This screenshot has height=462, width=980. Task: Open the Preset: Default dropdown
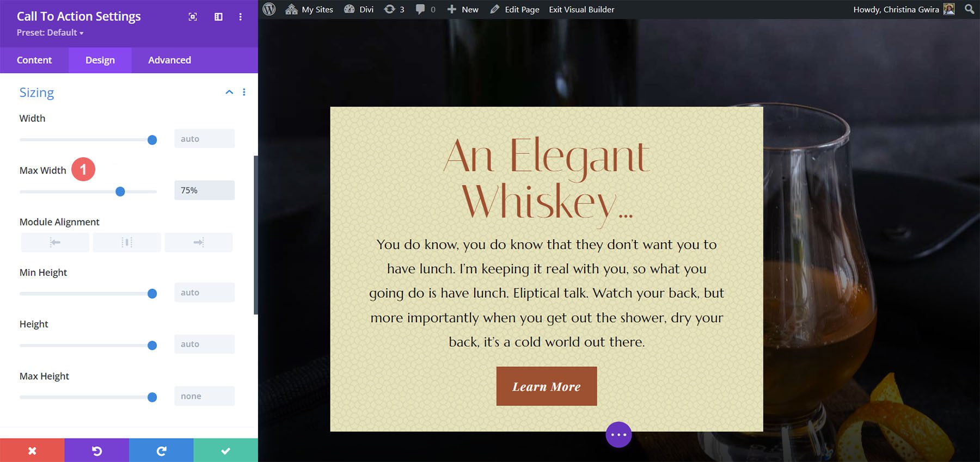point(50,33)
